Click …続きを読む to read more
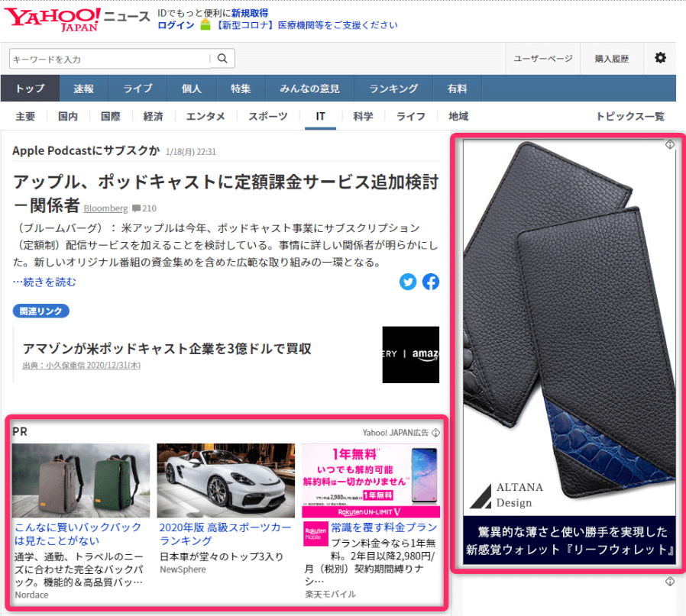The image size is (686, 616). pos(44,282)
